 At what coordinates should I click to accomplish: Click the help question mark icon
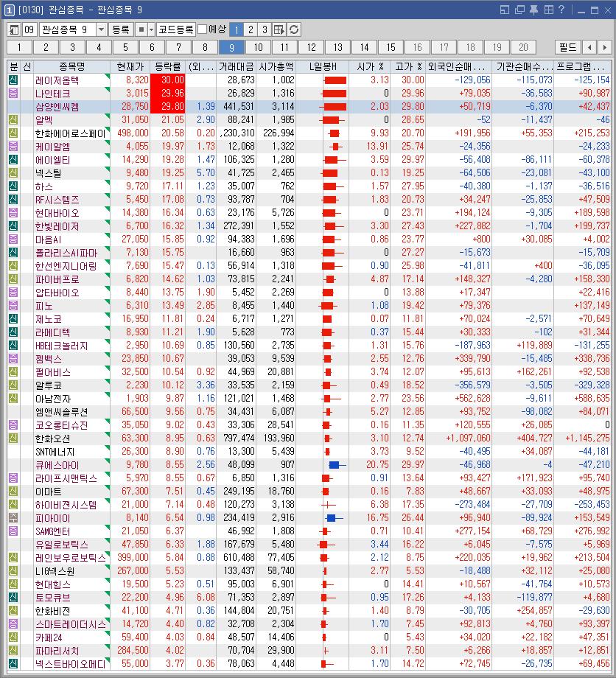561,10
